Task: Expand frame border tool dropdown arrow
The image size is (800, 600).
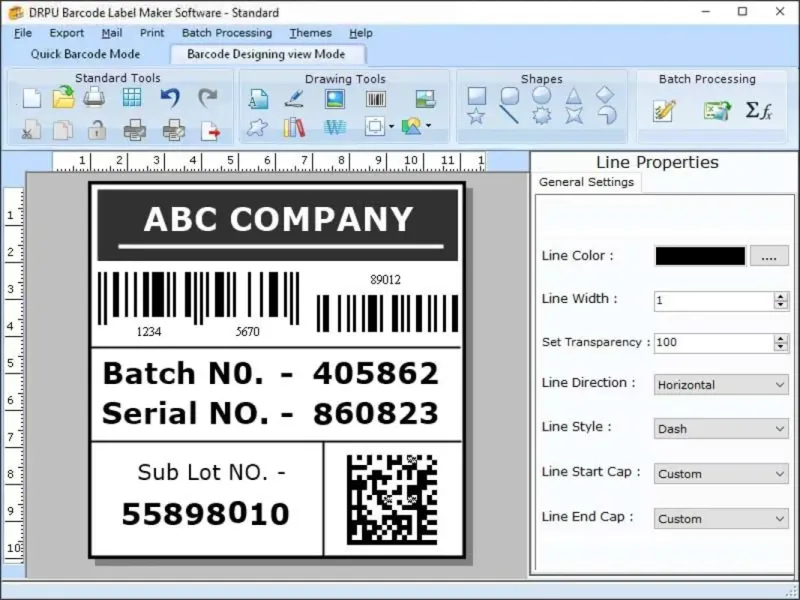Action: (x=391, y=126)
